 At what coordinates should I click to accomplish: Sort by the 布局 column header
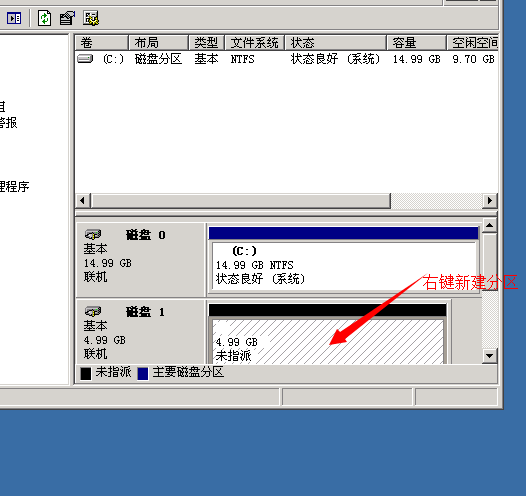click(158, 43)
